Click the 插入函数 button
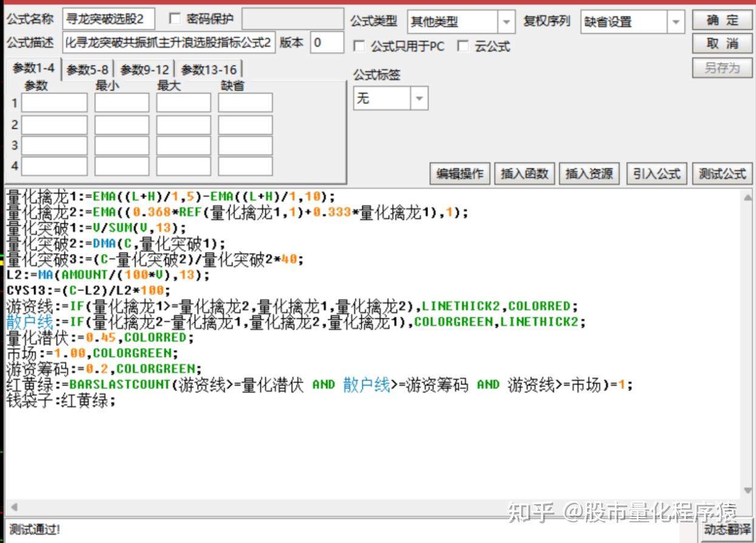The height and width of the screenshot is (543, 756). pyautogui.click(x=525, y=174)
